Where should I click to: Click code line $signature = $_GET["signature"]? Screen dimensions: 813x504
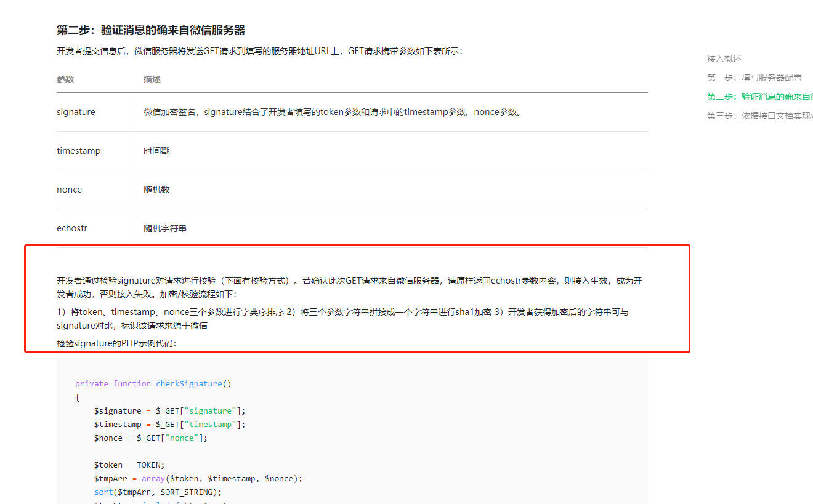pos(170,411)
